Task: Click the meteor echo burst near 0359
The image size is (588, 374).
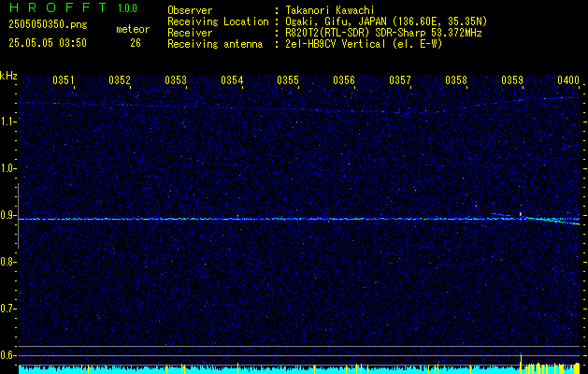Action: [x=521, y=214]
